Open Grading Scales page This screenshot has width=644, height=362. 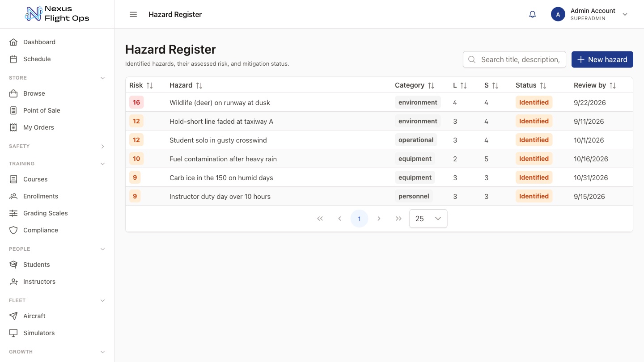[x=57, y=213]
